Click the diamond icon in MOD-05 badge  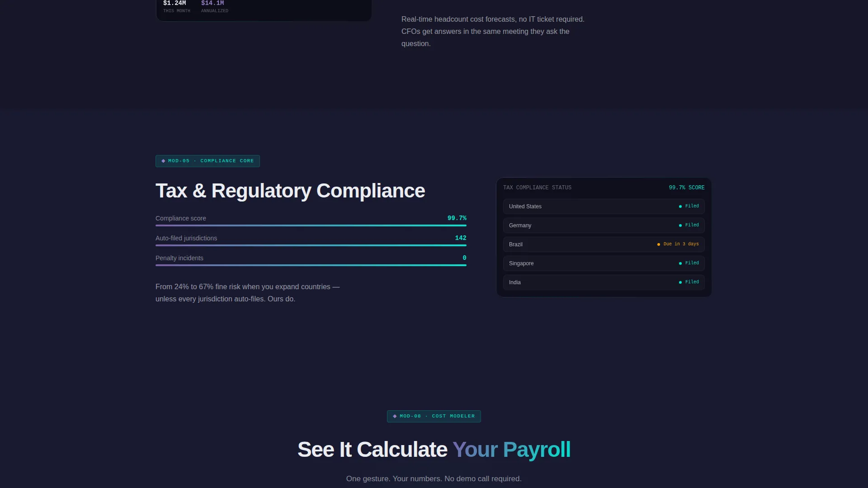[163, 161]
